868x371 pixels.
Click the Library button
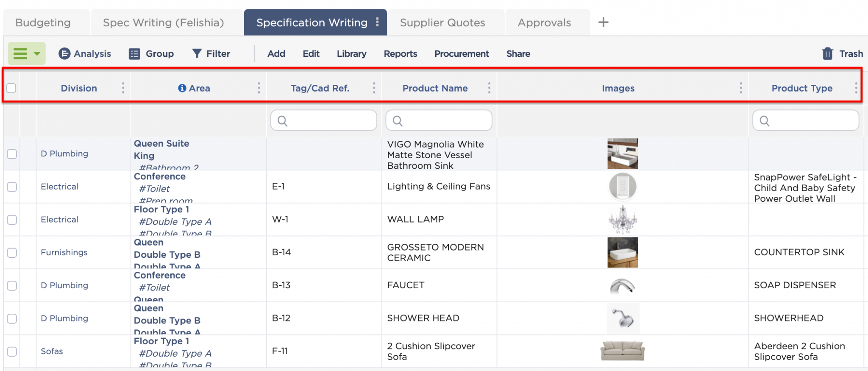[351, 54]
